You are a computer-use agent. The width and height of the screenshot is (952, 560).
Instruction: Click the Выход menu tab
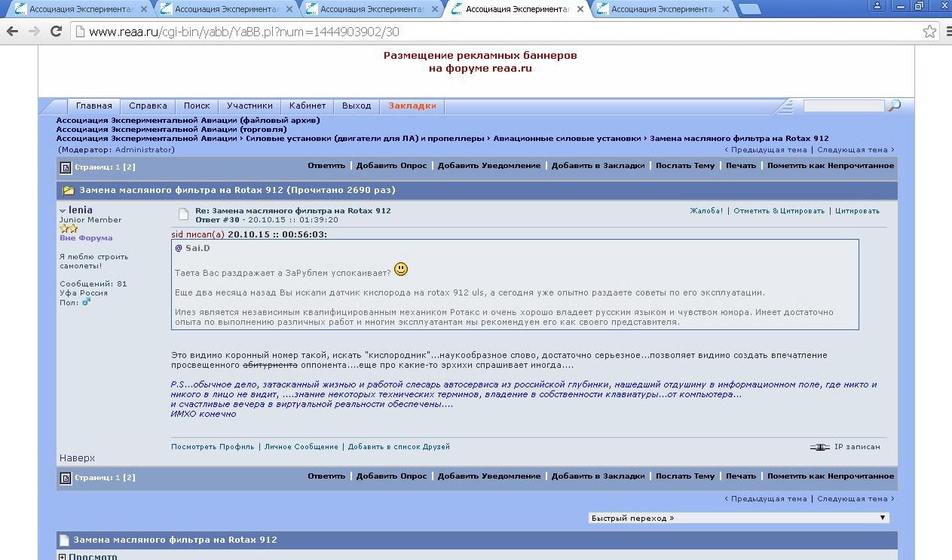(x=357, y=106)
